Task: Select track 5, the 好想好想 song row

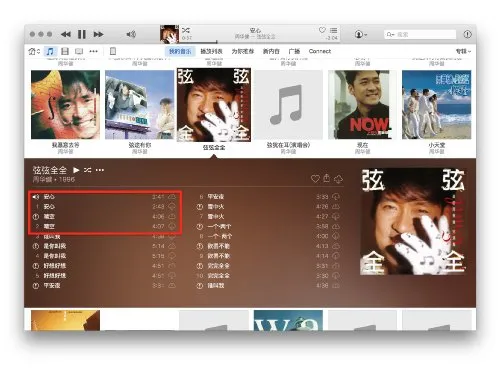Action: coord(104,276)
